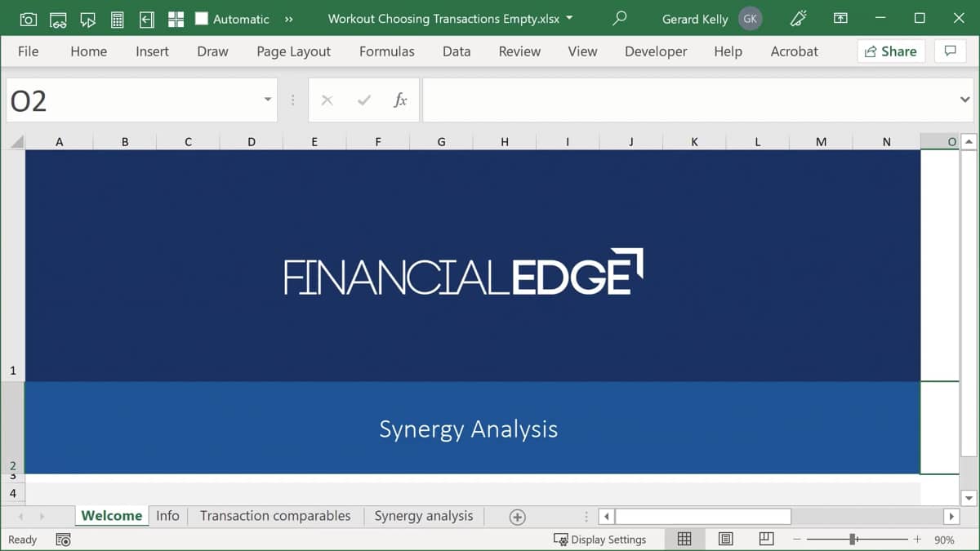Screen dimensions: 980x551
Task: Select row 1 header
Action: [13, 265]
